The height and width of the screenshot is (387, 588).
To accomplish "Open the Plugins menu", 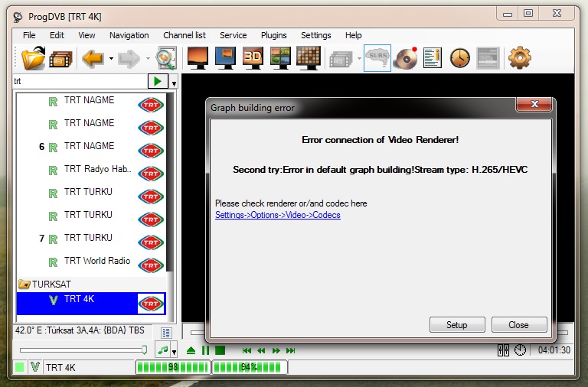I will coord(274,35).
